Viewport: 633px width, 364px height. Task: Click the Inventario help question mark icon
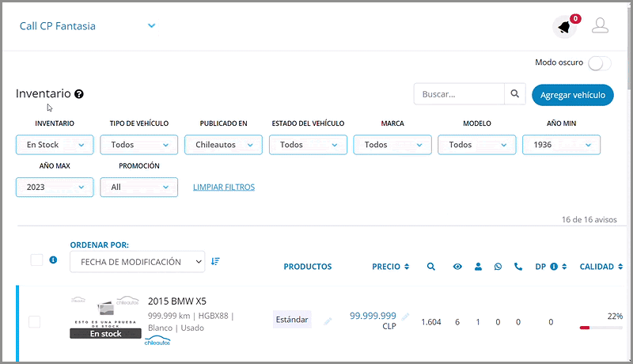point(79,94)
